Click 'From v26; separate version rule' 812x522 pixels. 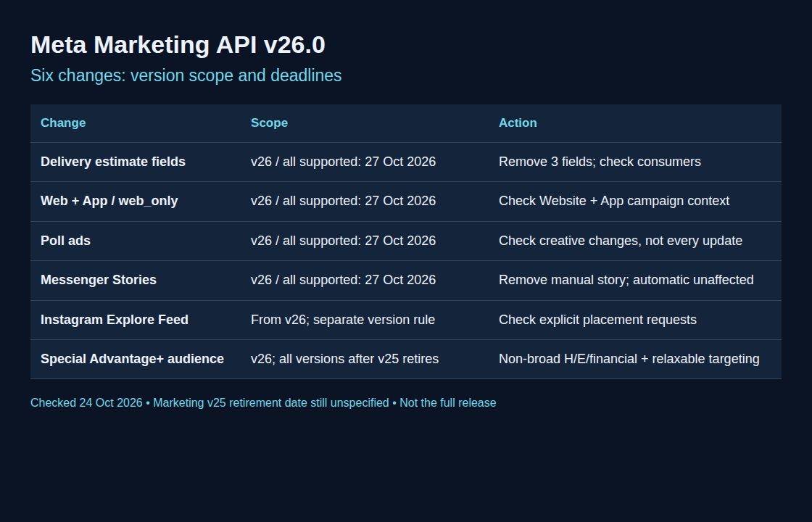(x=343, y=320)
